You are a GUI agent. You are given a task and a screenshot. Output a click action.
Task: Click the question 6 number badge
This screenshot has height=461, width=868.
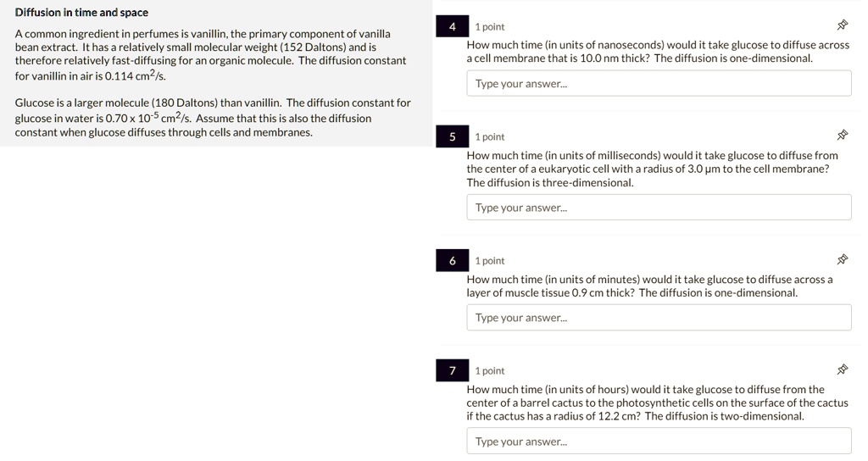(453, 261)
